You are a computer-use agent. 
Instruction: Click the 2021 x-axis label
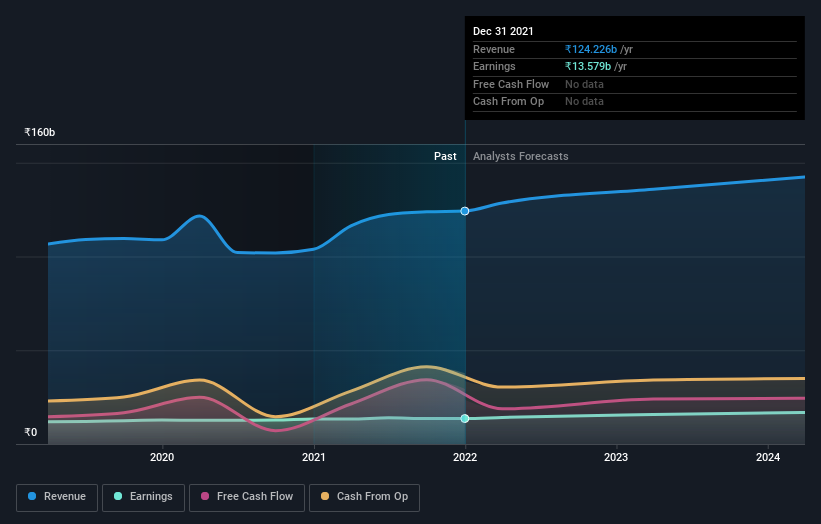pos(314,457)
